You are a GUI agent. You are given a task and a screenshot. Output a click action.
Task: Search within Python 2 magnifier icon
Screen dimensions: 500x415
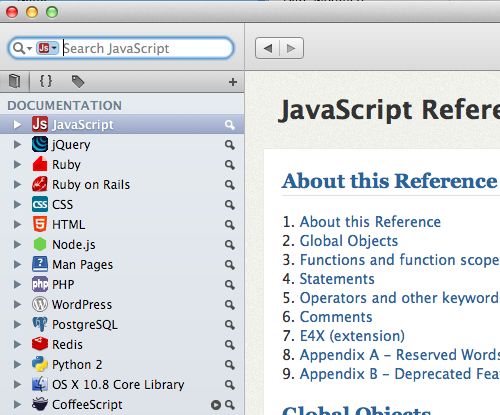click(230, 365)
